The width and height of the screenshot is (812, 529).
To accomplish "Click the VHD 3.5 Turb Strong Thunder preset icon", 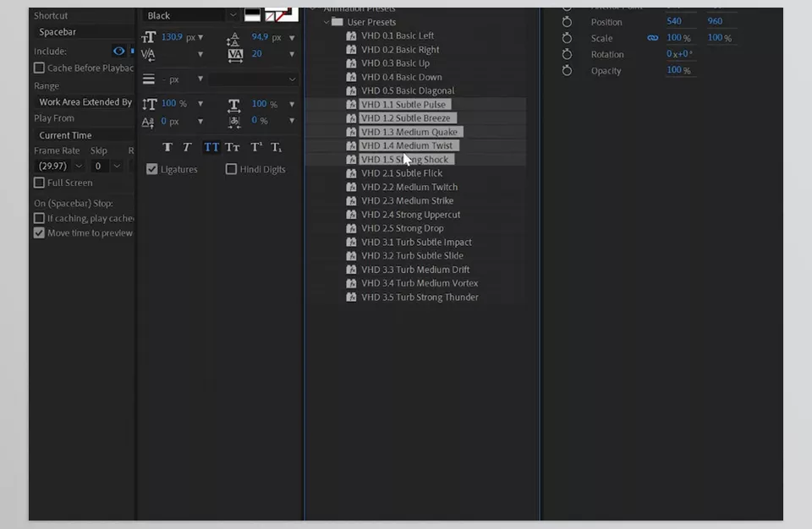I will [351, 297].
